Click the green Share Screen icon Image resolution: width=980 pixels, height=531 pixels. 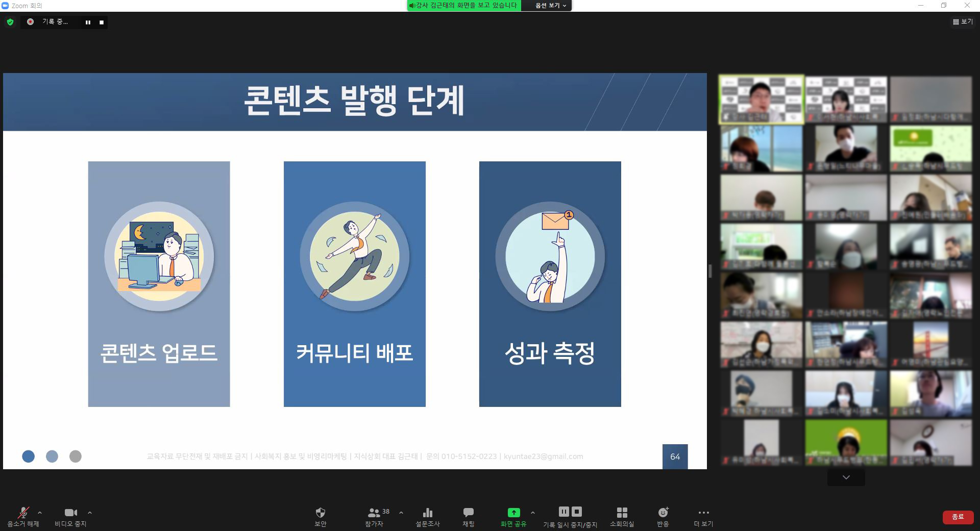pos(513,513)
